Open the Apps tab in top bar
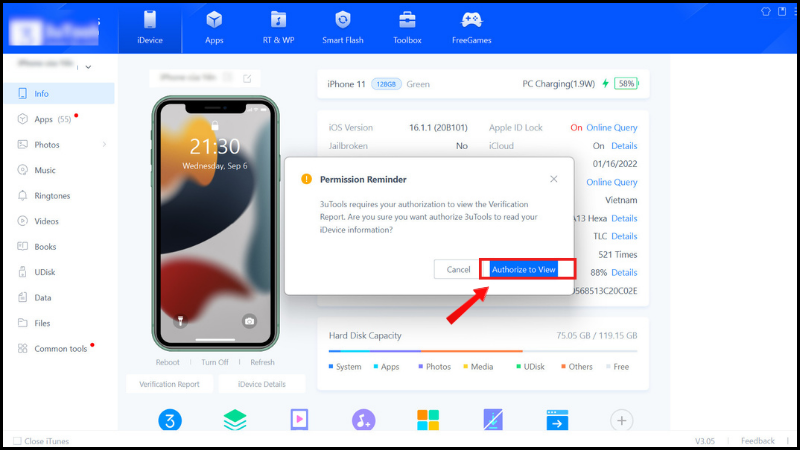The height and width of the screenshot is (450, 800). coord(214,29)
